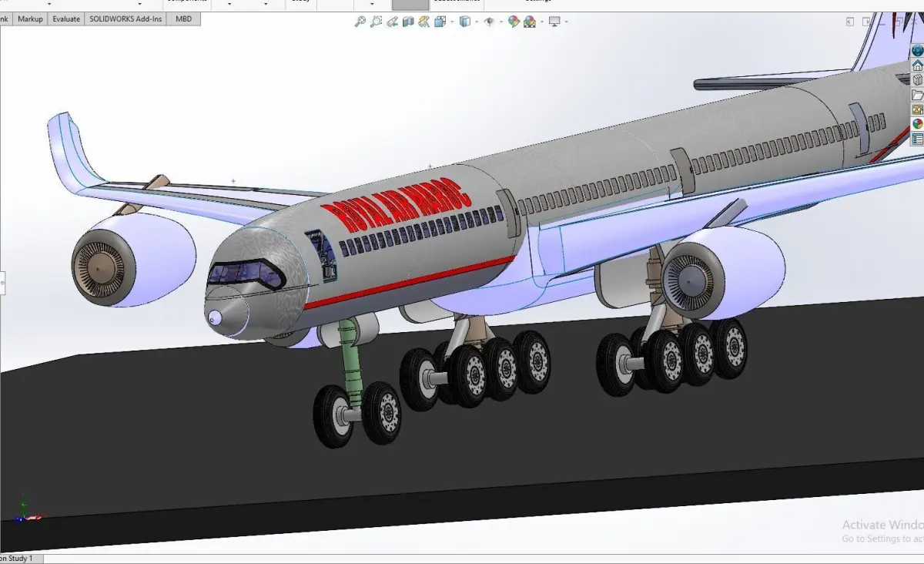Click the right-arrow window tile button
The height and width of the screenshot is (564, 924).
[x=867, y=22]
